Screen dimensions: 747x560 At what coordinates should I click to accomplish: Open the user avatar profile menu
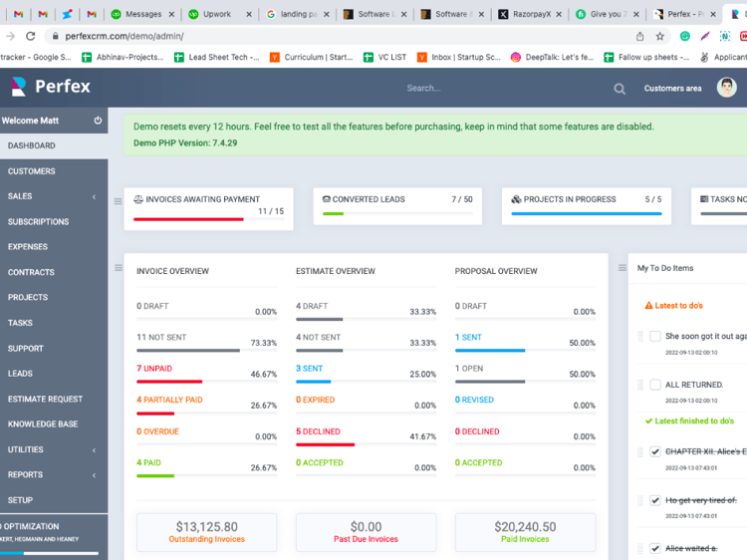[x=726, y=88]
